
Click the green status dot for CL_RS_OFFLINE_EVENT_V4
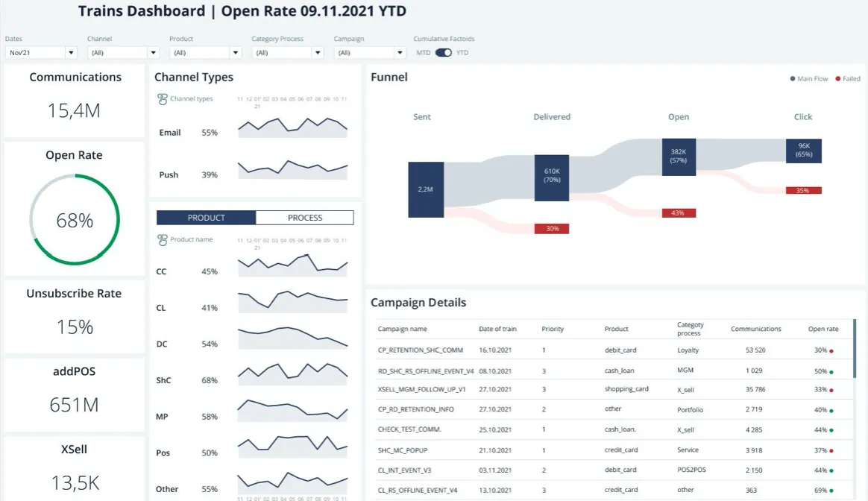coord(831,491)
